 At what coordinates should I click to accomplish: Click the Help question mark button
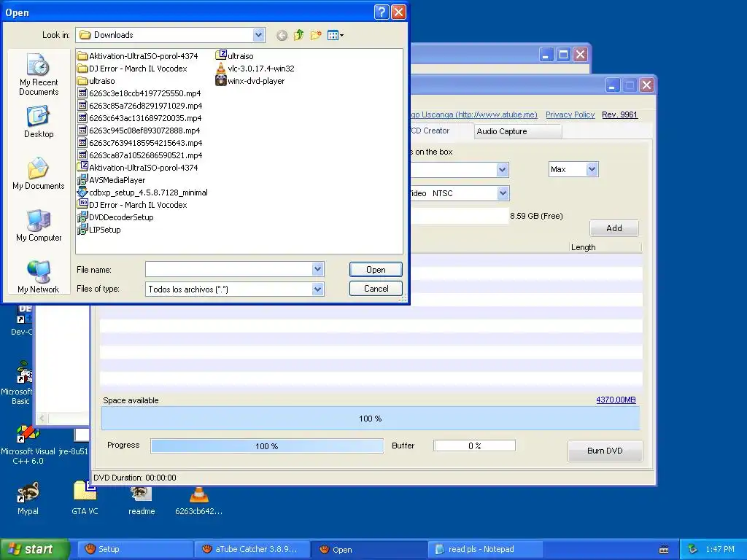[382, 12]
